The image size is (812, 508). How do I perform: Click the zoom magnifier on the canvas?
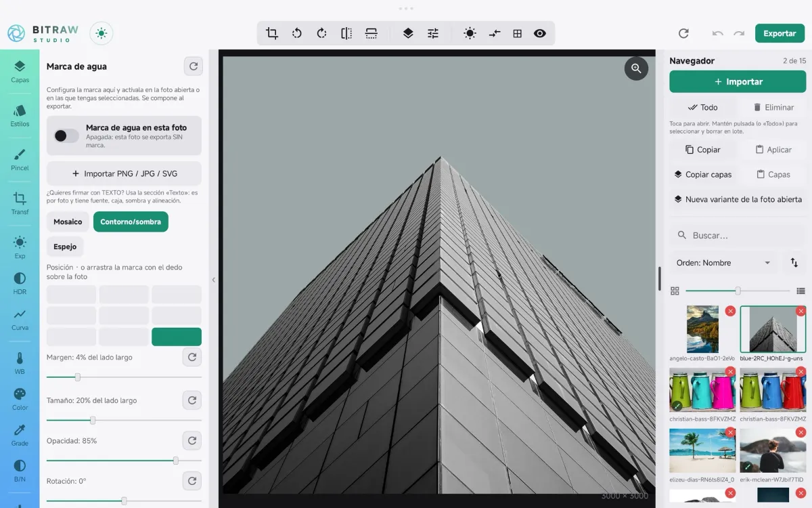click(x=636, y=68)
